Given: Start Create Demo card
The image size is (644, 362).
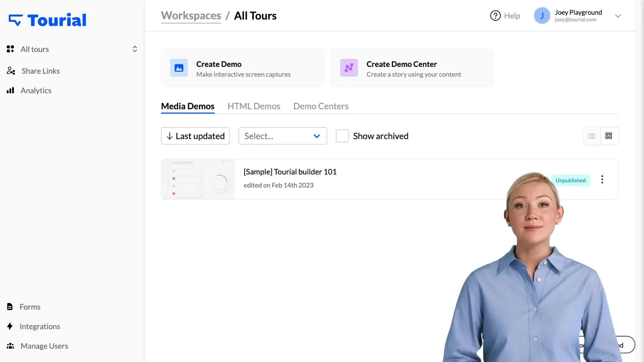Looking at the screenshot, I should click(242, 68).
